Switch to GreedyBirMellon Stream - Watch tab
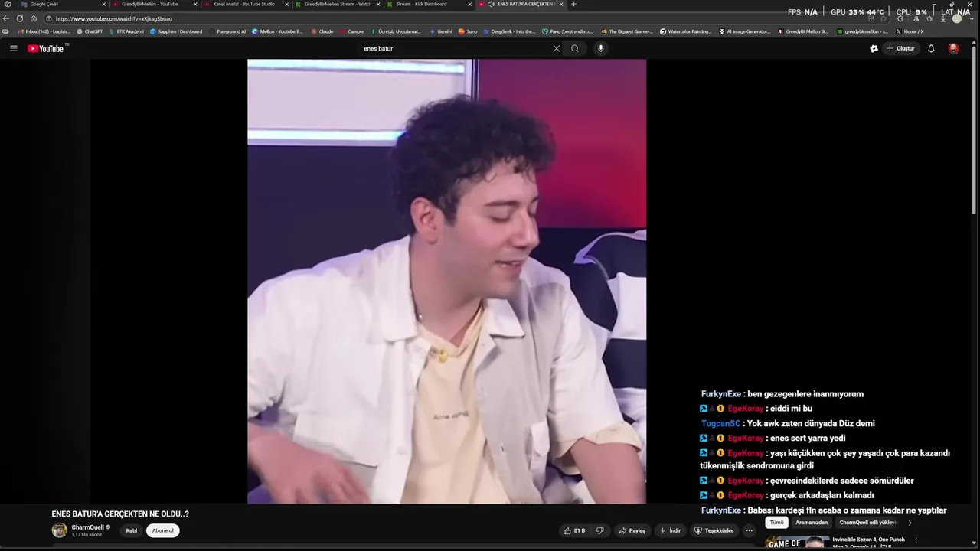This screenshot has height=551, width=980. (x=337, y=4)
